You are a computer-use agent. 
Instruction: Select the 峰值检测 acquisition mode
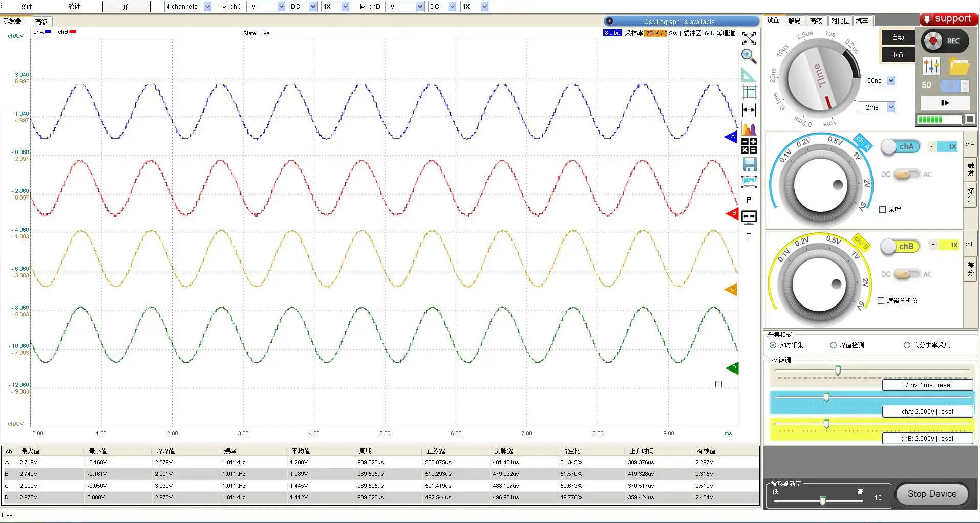click(x=833, y=345)
